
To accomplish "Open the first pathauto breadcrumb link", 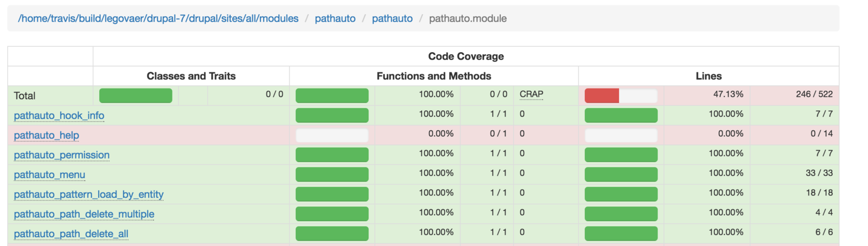I will point(335,18).
